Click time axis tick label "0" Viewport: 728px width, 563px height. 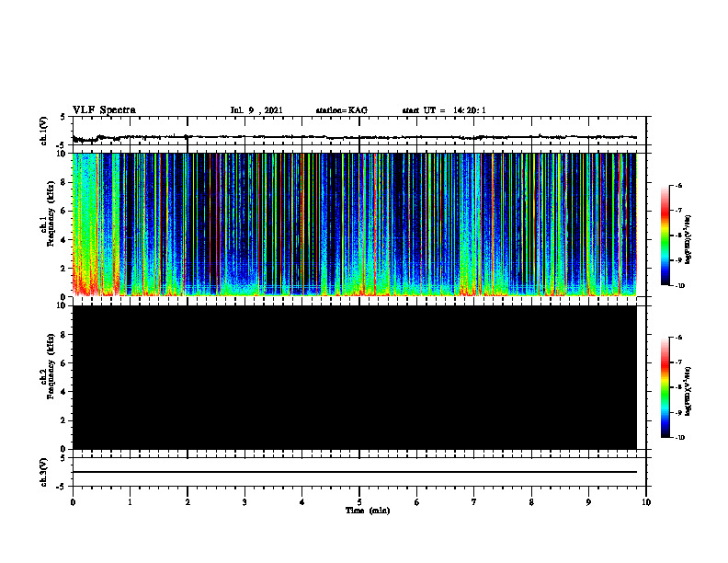[73, 502]
